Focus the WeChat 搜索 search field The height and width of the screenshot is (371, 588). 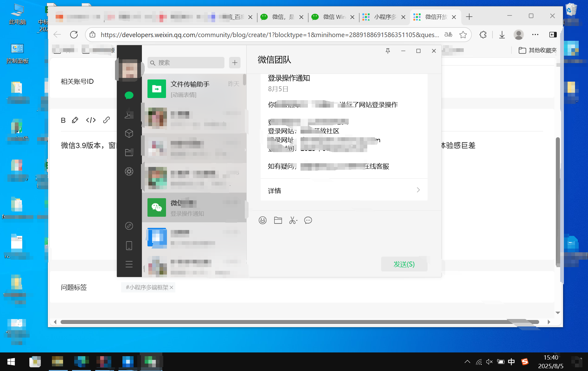coord(186,63)
